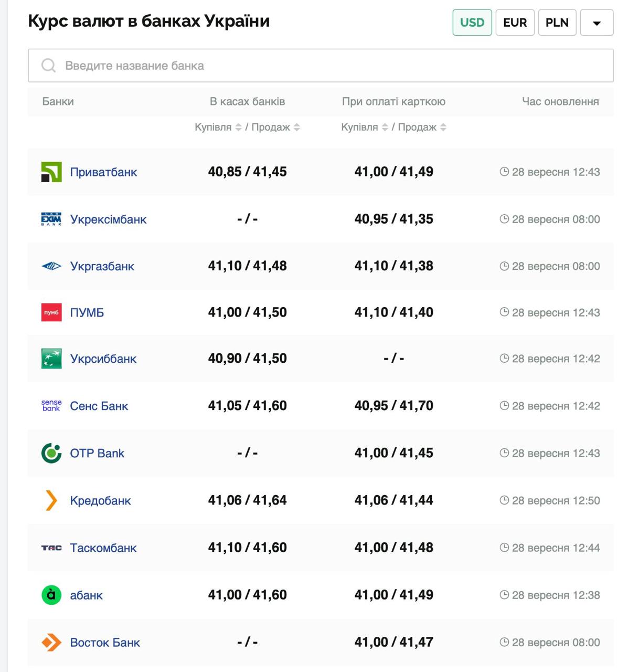Open the Таскомбанк bank link
This screenshot has height=672, width=629.
point(103,548)
